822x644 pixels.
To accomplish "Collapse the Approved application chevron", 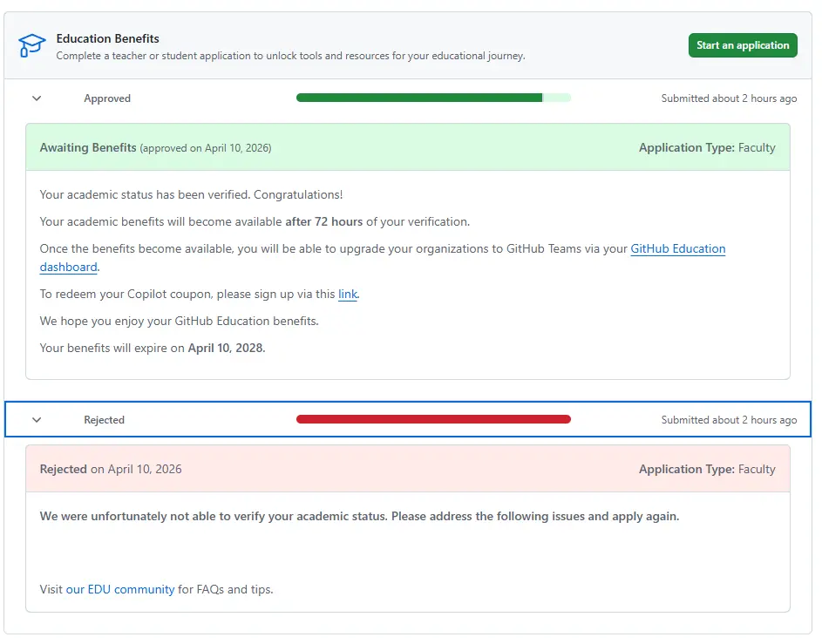I will click(x=37, y=98).
